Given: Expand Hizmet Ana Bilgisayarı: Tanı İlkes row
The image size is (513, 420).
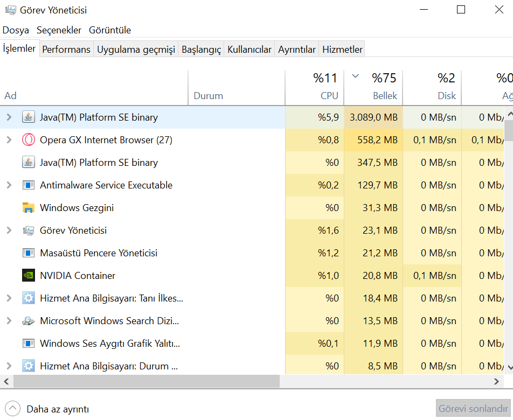Looking at the screenshot, I should point(9,298).
